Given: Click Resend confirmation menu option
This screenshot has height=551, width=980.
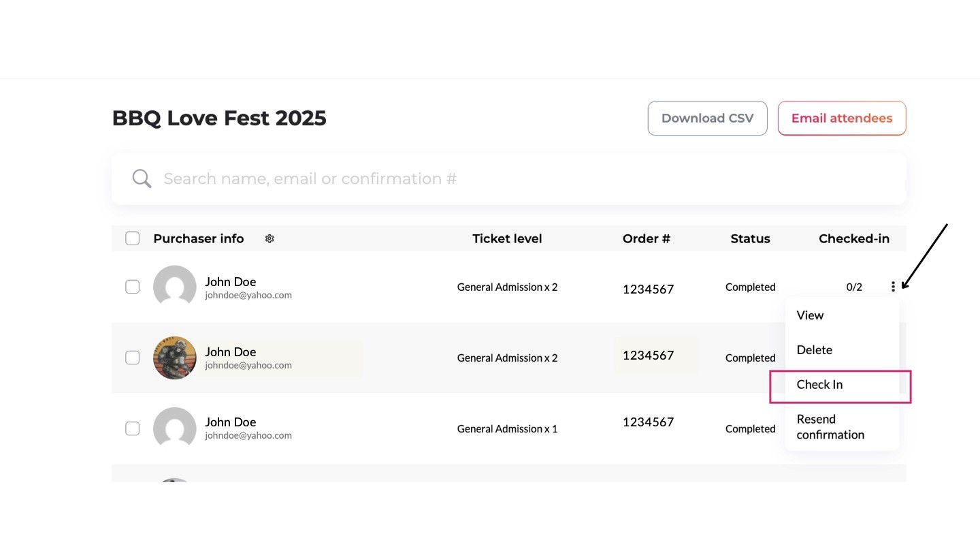Looking at the screenshot, I should pyautogui.click(x=830, y=427).
